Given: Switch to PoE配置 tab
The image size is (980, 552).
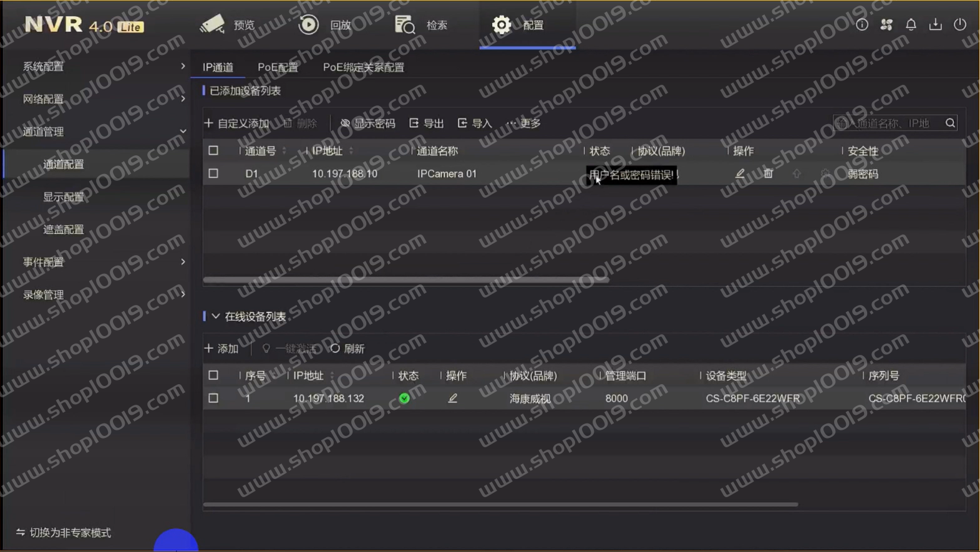Looking at the screenshot, I should point(278,67).
